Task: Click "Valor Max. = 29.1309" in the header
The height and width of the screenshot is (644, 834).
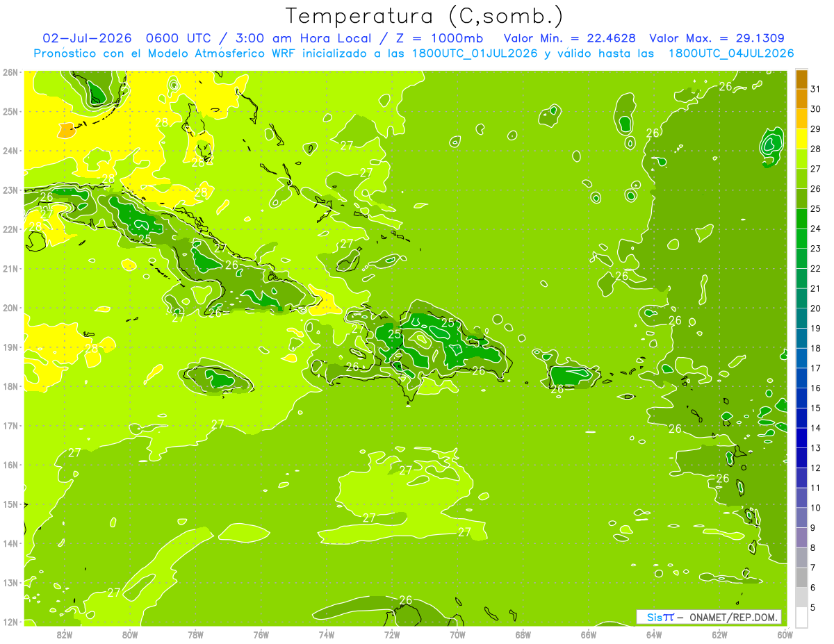Action: click(719, 38)
